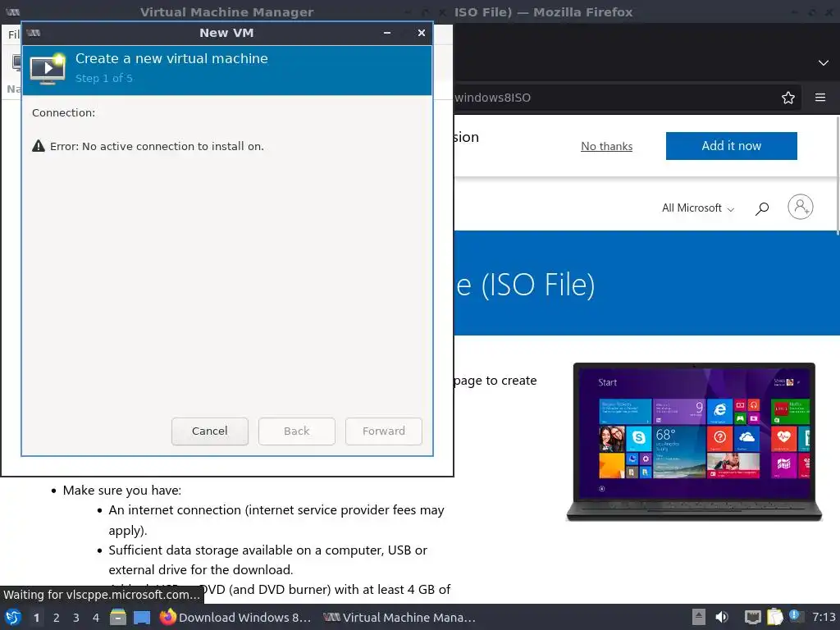Open the Lubuntu start menu icon
The height and width of the screenshot is (630, 840).
13,617
